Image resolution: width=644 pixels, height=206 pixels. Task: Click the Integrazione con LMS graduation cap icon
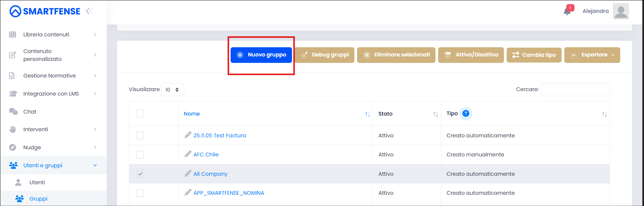coord(13,93)
